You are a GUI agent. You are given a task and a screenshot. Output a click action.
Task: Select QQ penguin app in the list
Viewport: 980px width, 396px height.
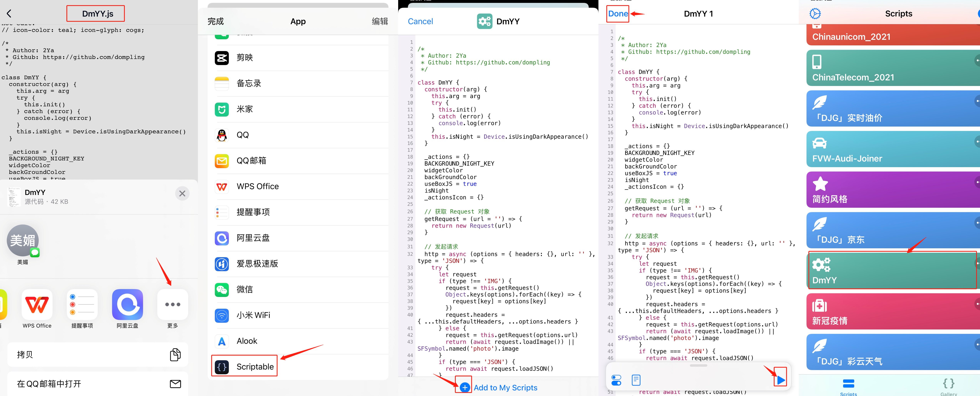[x=298, y=135]
